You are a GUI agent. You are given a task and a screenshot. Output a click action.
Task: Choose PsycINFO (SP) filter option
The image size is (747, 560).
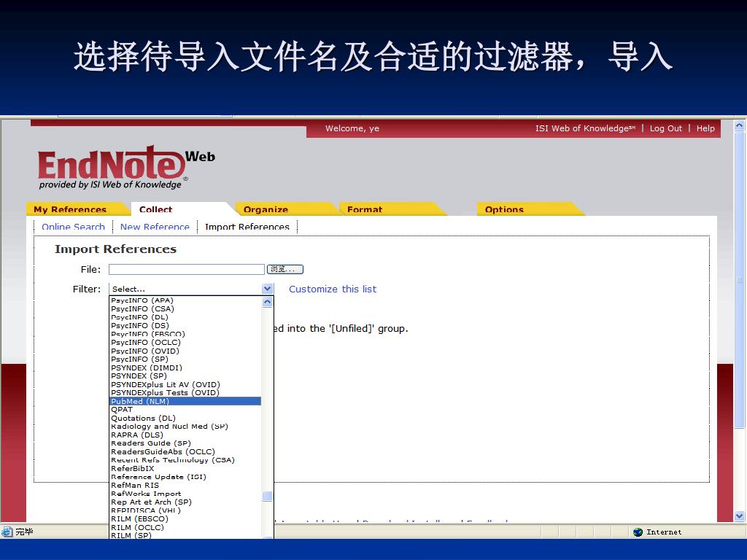185,359
